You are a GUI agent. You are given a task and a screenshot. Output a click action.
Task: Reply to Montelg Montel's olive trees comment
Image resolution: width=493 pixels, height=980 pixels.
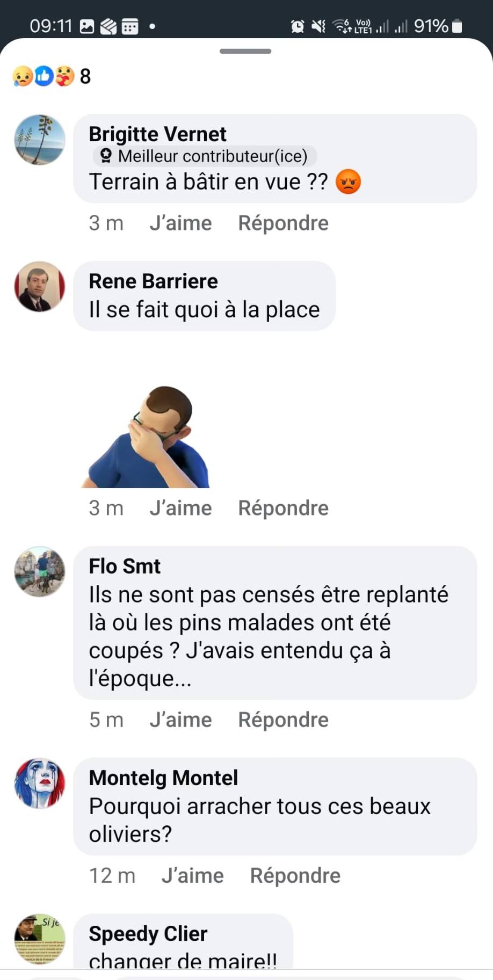[295, 875]
